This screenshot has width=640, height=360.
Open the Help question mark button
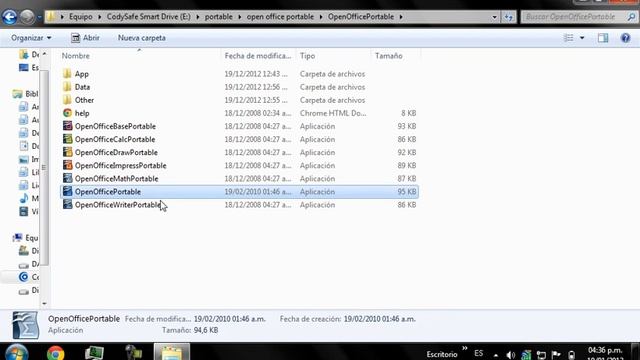point(625,38)
